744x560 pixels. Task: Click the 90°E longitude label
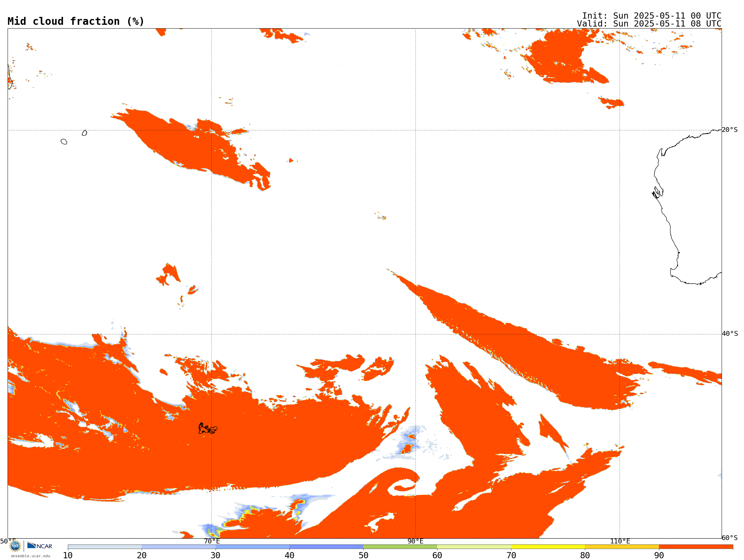[x=415, y=541]
